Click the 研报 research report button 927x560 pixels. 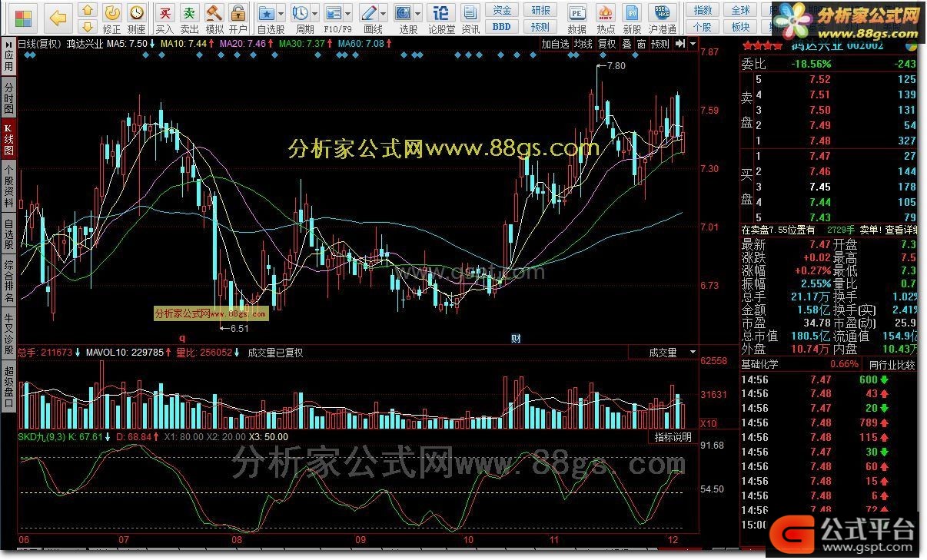(540, 10)
